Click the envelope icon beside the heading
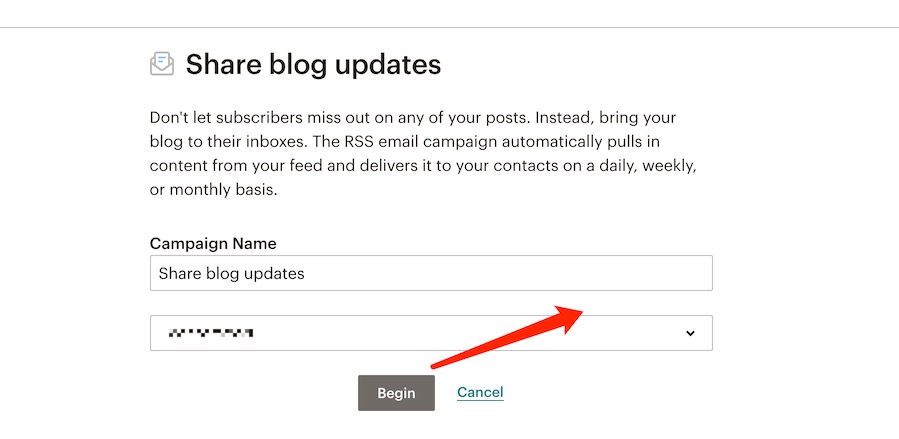Screen dimensions: 899x439 [162, 64]
